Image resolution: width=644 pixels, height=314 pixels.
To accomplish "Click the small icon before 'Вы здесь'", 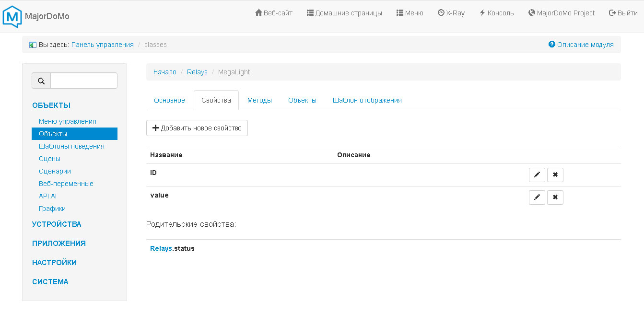I will (33, 45).
